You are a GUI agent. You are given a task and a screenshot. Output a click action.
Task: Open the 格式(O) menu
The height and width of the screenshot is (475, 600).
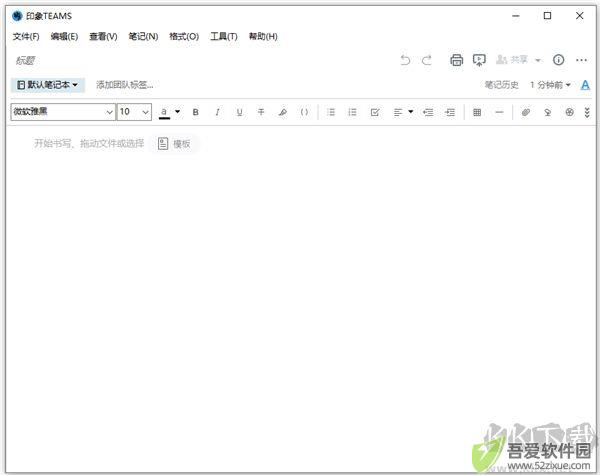[184, 37]
